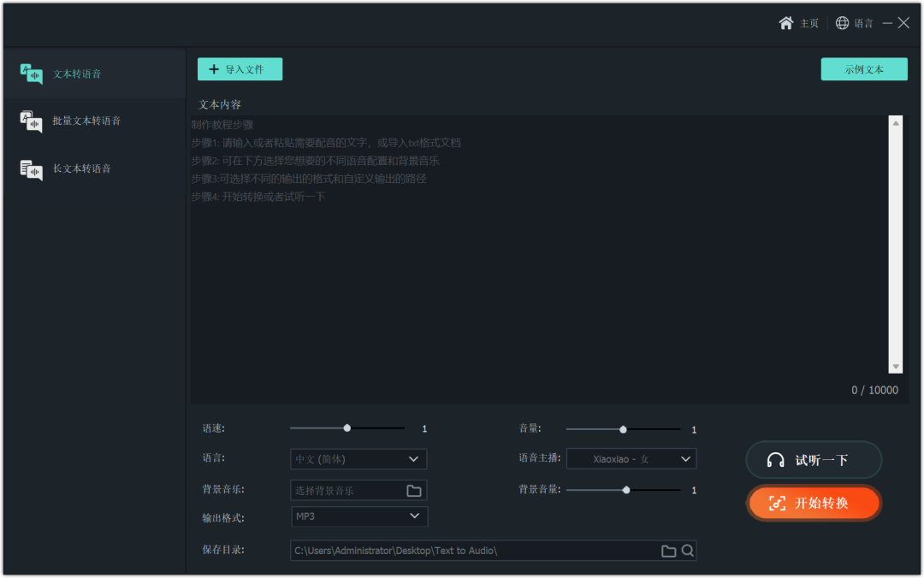Viewport: 924px width, 578px height.
Task: Click the plus icon on 导入文件
Action: click(x=214, y=69)
